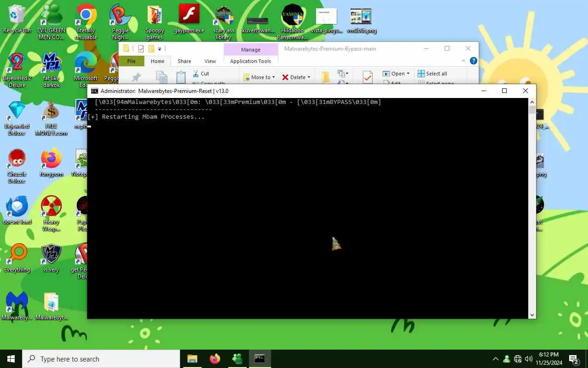This screenshot has width=588, height=368.
Task: Open the Chuzzle Deluxe shortcut
Action: coord(17,166)
